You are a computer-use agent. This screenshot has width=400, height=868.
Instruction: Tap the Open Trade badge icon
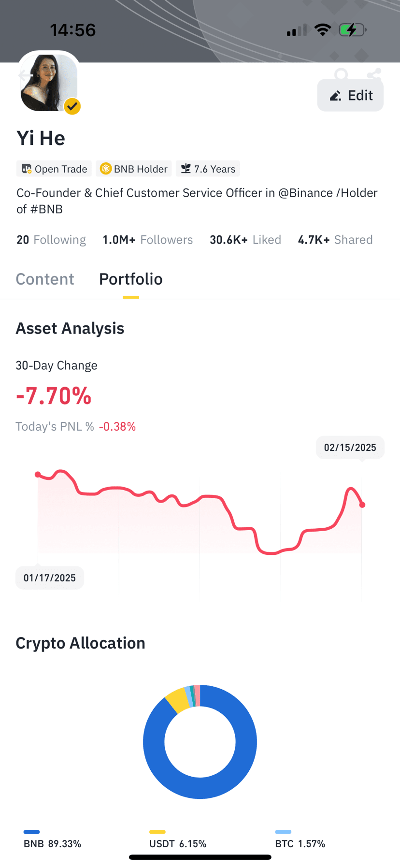[27, 169]
